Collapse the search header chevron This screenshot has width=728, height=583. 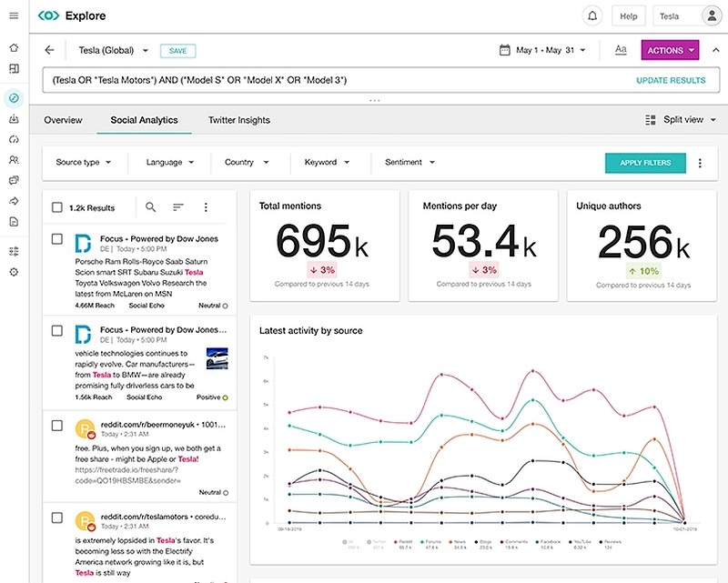point(715,50)
